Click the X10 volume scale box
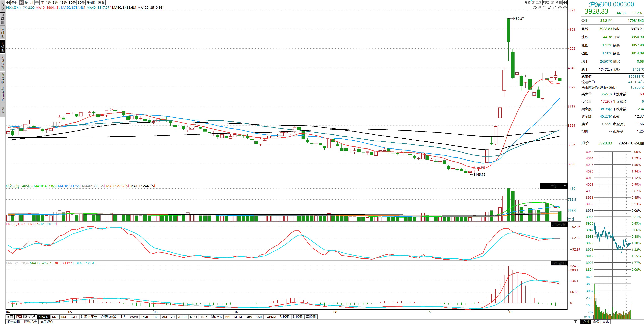Image resolution: width=644 pixels, height=324 pixels. point(571,219)
